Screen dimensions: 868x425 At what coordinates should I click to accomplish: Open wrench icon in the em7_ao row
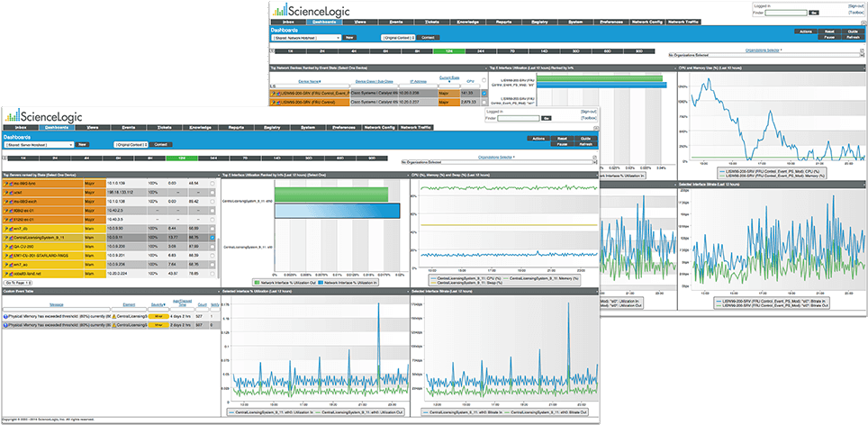tap(6, 265)
